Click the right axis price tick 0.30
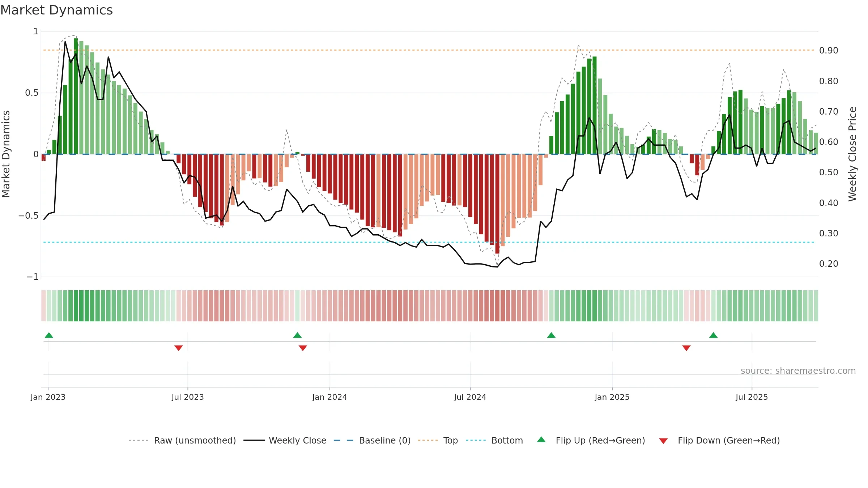The image size is (868, 488). pyautogui.click(x=829, y=233)
